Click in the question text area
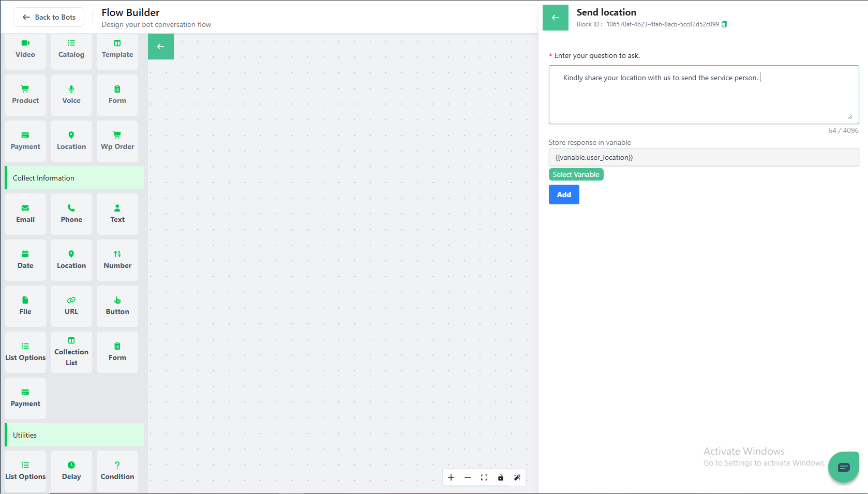Image resolution: width=868 pixels, height=494 pixels. [x=704, y=98]
